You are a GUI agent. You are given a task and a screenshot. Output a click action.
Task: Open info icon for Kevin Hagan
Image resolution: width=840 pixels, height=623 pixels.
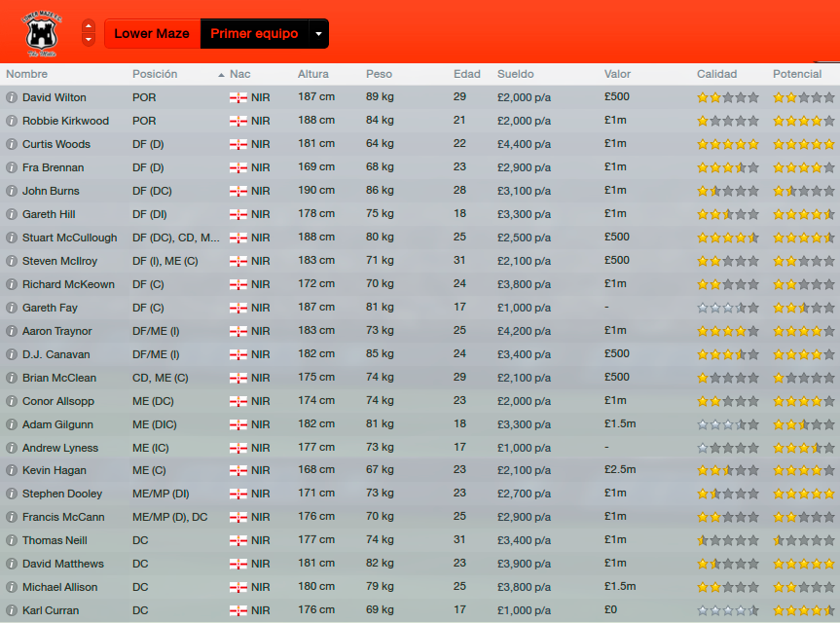[x=12, y=470]
